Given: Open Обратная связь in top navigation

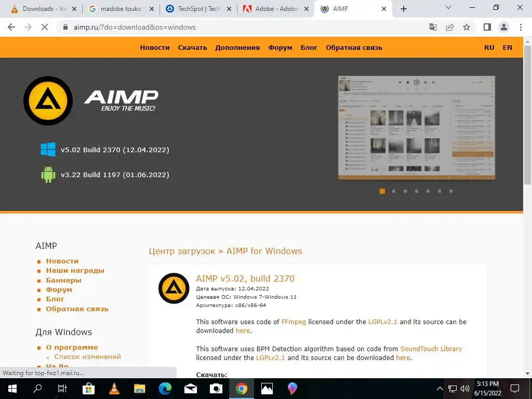Looking at the screenshot, I should click(354, 47).
